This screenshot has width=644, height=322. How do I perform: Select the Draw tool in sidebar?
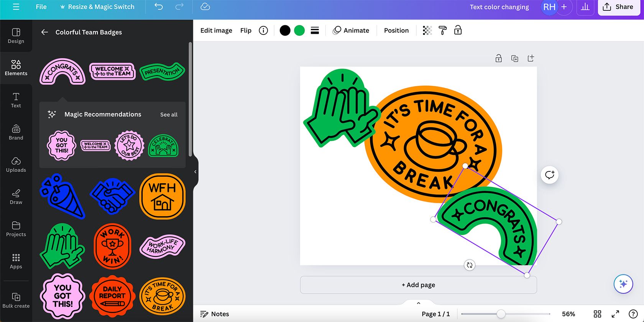pos(16,197)
